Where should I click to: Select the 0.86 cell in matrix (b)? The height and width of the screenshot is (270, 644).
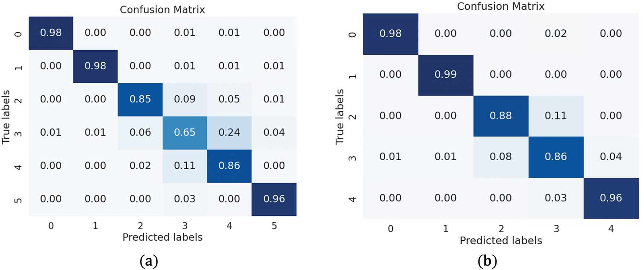tap(556, 157)
